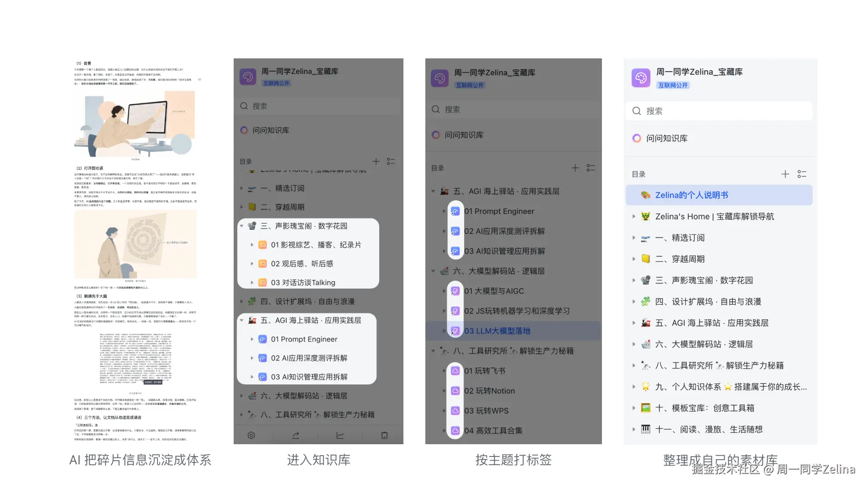868x488 pixels.
Task: Select the highlighted 03 LLM大模型落地 item
Action: [x=497, y=331]
